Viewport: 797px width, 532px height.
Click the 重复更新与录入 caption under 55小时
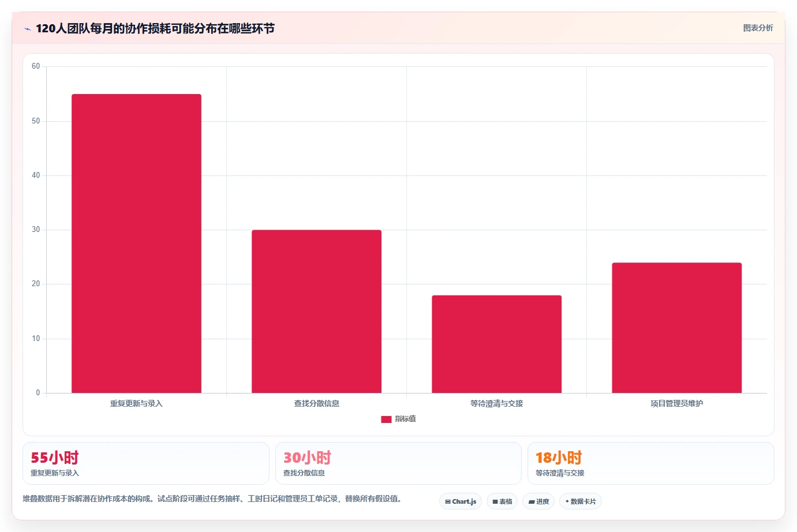click(x=55, y=473)
